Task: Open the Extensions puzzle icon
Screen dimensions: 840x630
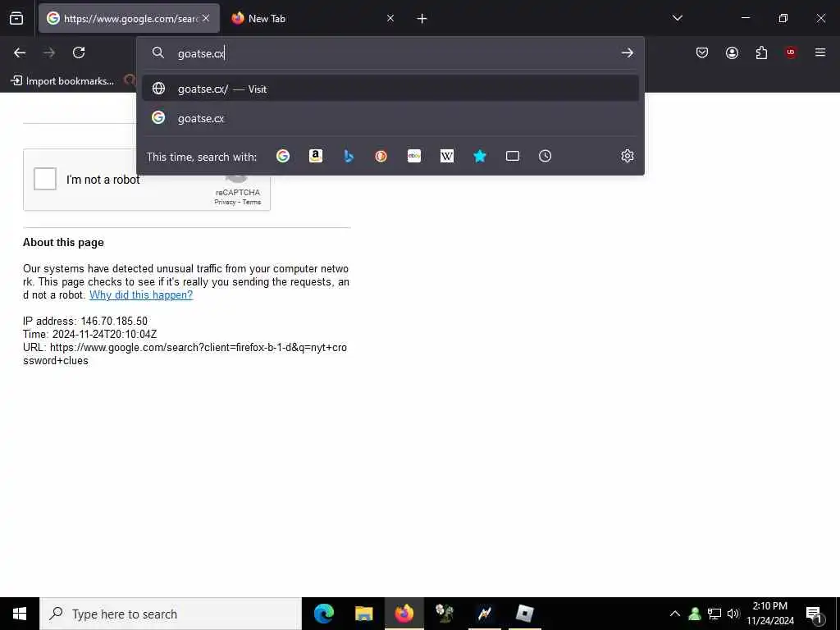Action: pyautogui.click(x=761, y=52)
